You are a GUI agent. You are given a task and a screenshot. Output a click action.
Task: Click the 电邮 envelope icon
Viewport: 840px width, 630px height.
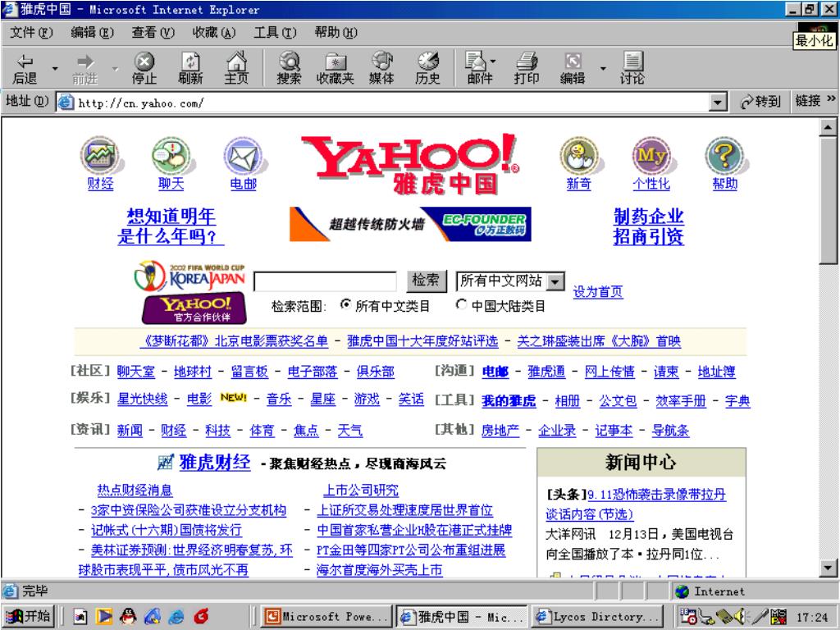click(243, 155)
